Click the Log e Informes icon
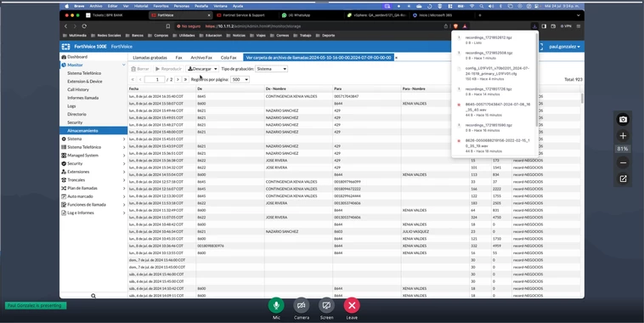Viewport: 644px width, 323px height. [64, 212]
